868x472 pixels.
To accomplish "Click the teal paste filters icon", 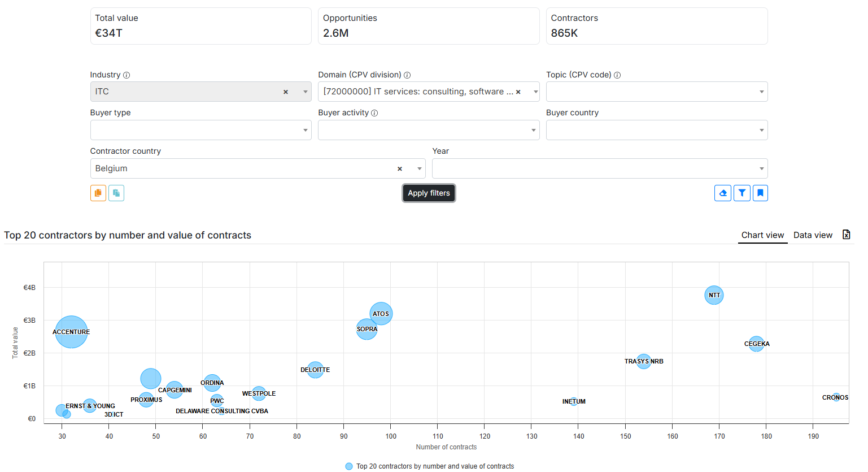I will tap(116, 193).
